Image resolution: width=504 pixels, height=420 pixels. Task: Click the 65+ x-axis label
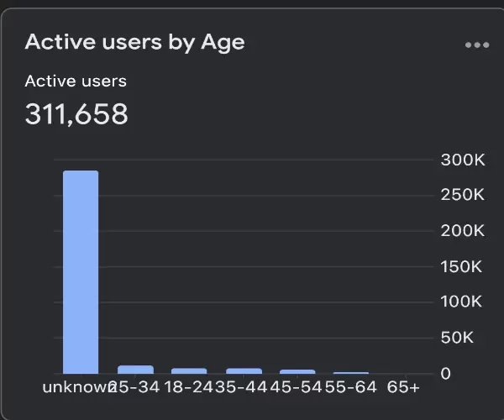click(403, 387)
